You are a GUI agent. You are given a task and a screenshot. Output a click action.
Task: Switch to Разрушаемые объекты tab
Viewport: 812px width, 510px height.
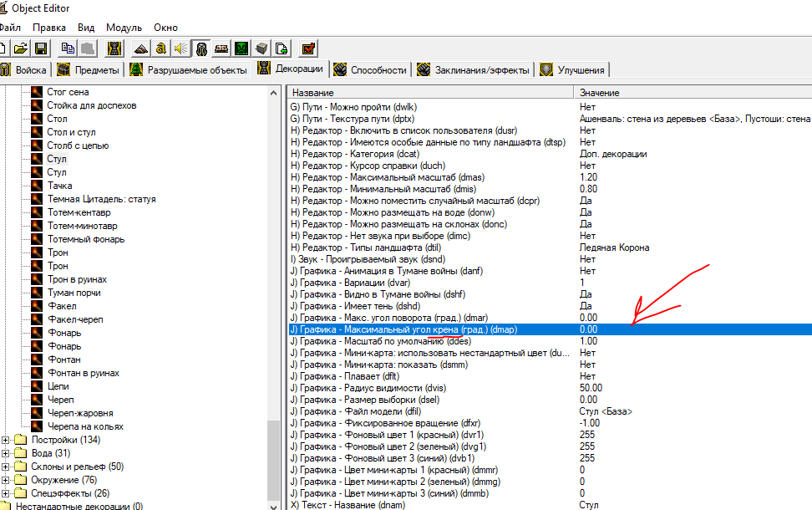pyautogui.click(x=189, y=70)
